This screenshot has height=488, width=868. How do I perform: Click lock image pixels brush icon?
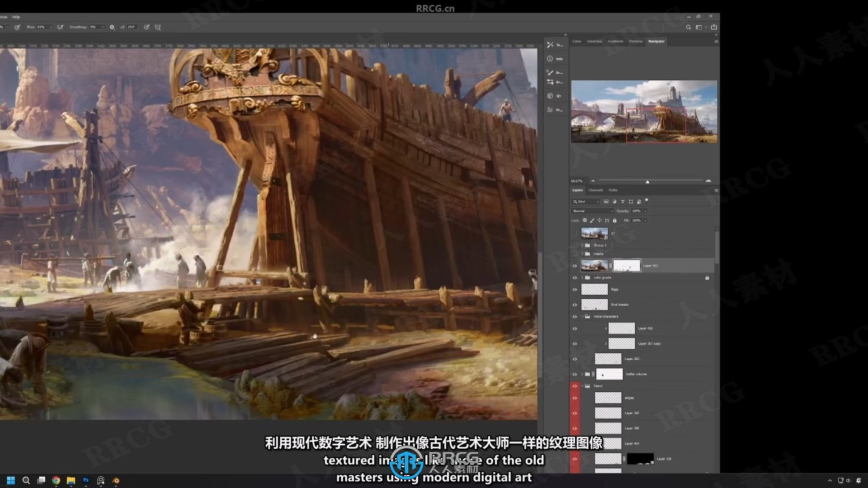point(592,221)
